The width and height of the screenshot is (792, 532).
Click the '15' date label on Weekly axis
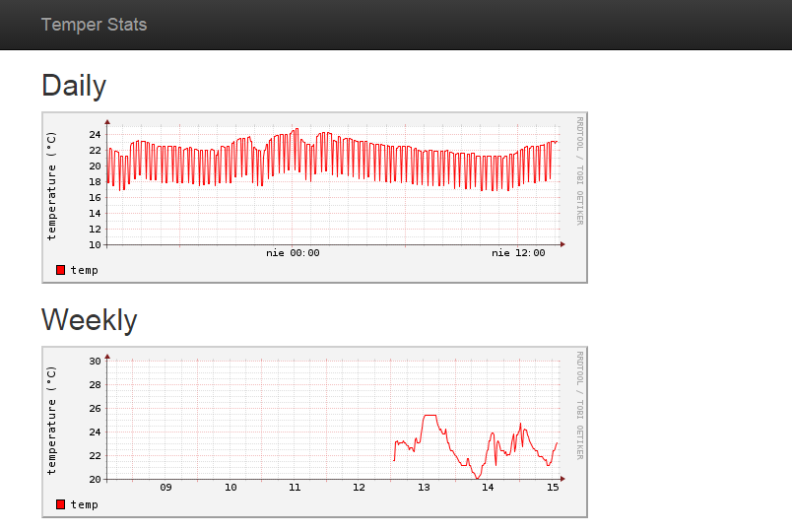click(553, 487)
